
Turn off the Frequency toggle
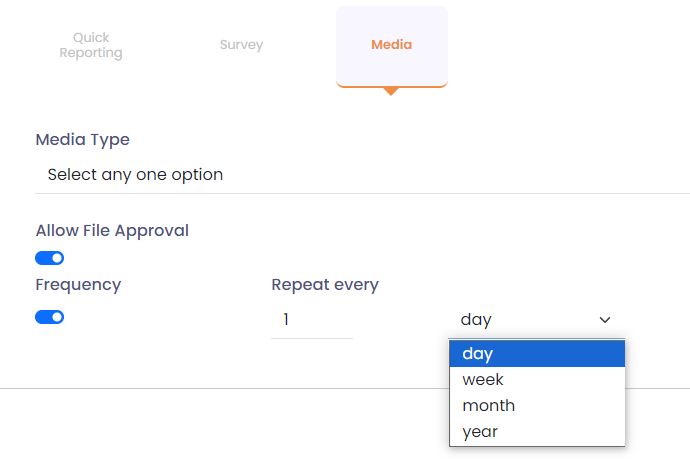click(x=50, y=317)
